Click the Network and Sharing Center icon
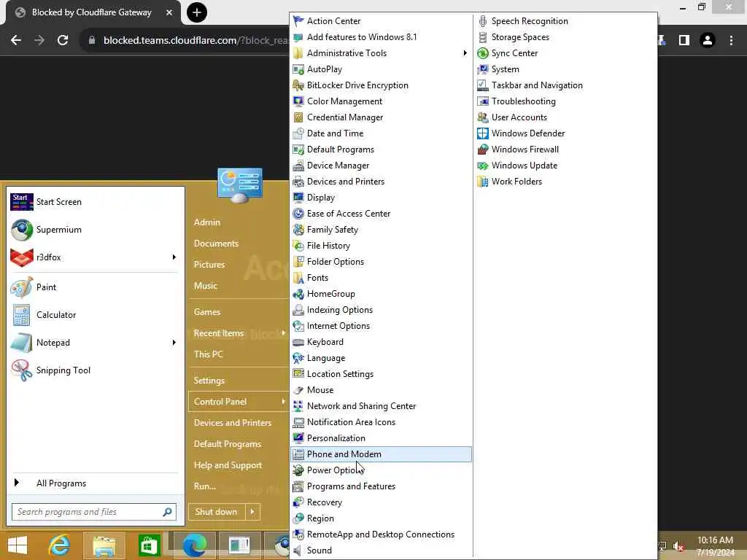Screen dimensions: 747x560 tap(298, 406)
